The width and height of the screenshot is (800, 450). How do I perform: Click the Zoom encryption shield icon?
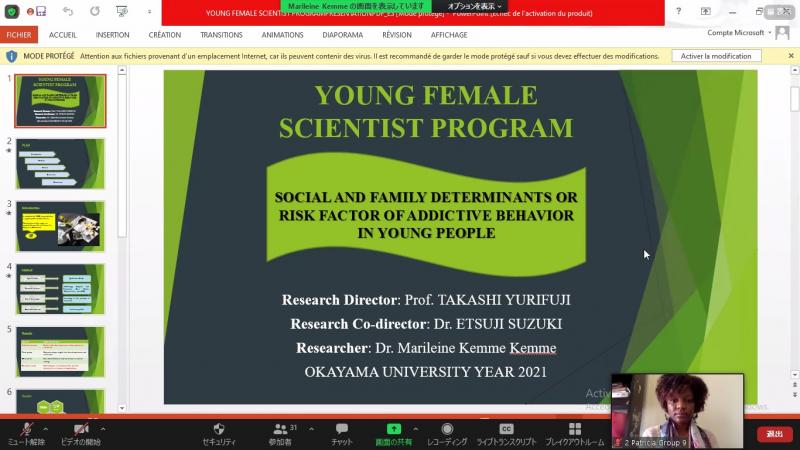coord(12,11)
